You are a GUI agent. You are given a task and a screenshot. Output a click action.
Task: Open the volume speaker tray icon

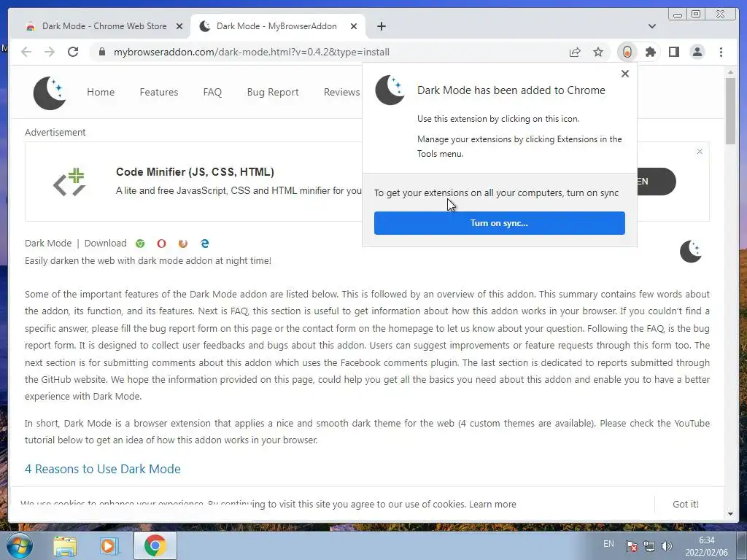pyautogui.click(x=667, y=546)
